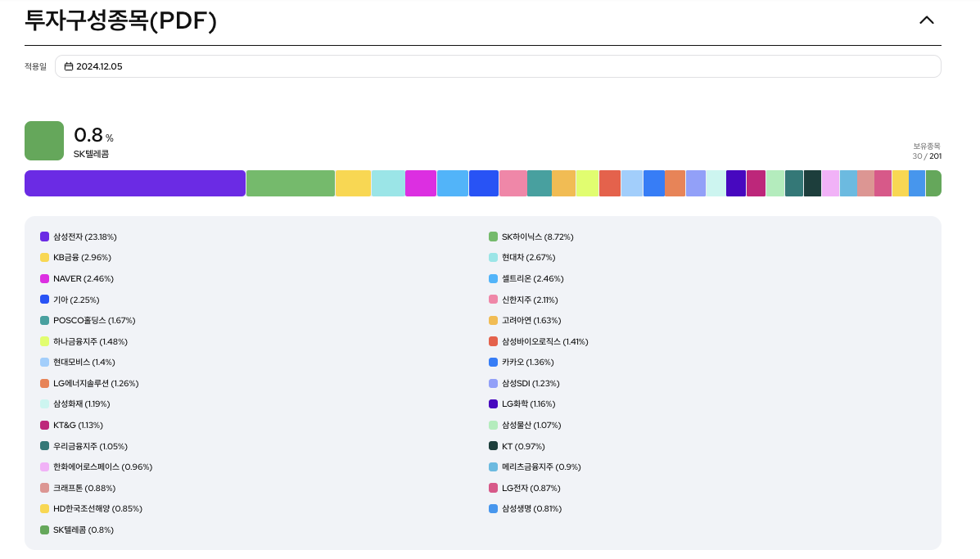Click legend swatch next to 삼성전자 (23.18%)
This screenshot has height=559, width=980.
(x=44, y=237)
